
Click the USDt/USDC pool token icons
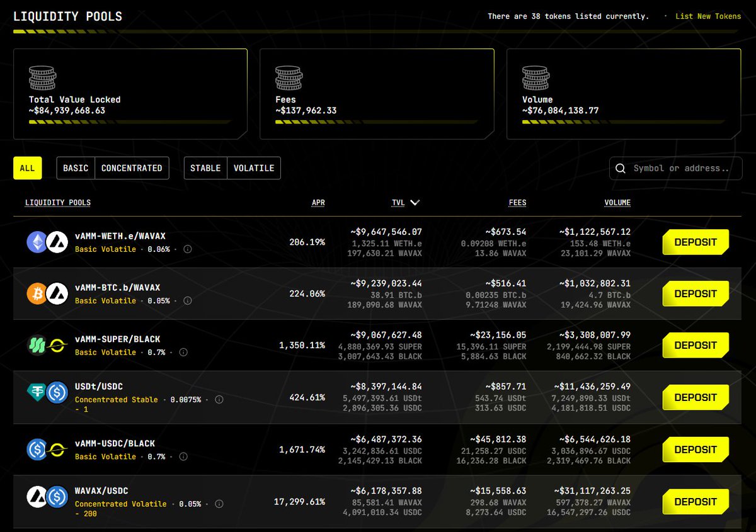pos(47,393)
